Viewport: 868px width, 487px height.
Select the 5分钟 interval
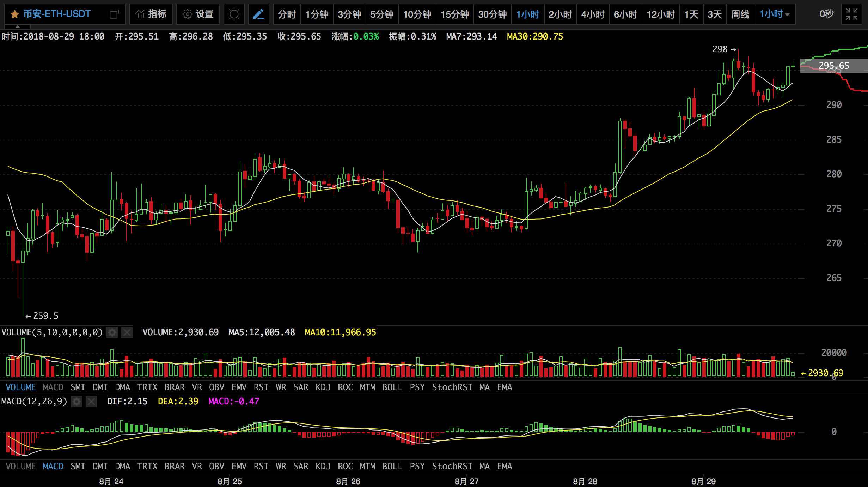[382, 14]
